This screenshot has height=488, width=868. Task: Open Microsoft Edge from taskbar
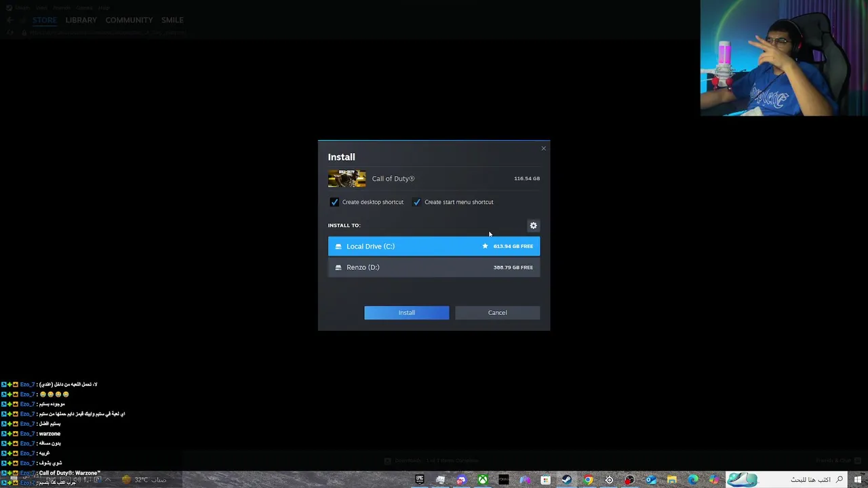coord(693,480)
